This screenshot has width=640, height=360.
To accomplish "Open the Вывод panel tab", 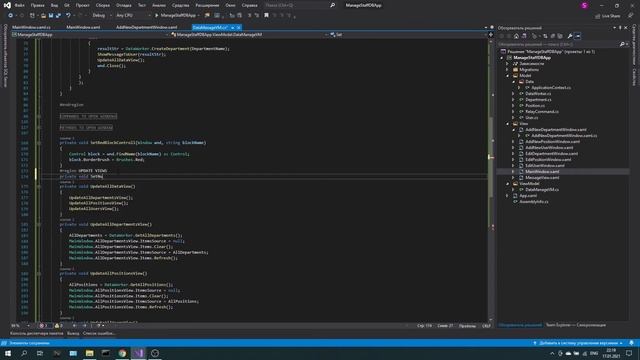I will point(73,333).
